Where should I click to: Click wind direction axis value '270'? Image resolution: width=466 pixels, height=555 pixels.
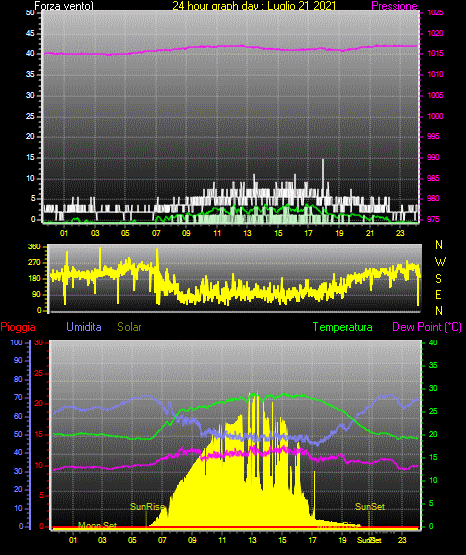34,263
